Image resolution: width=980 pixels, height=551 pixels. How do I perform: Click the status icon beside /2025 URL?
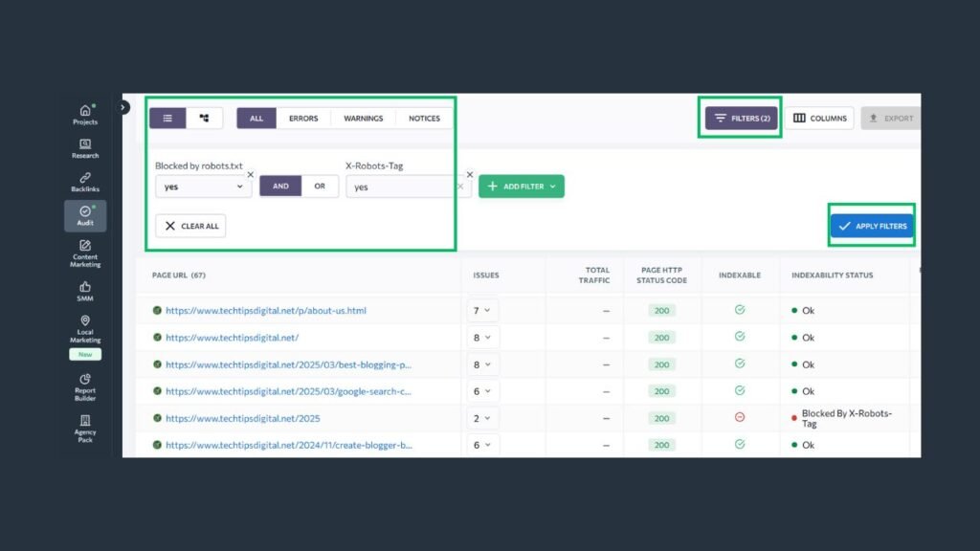157,419
